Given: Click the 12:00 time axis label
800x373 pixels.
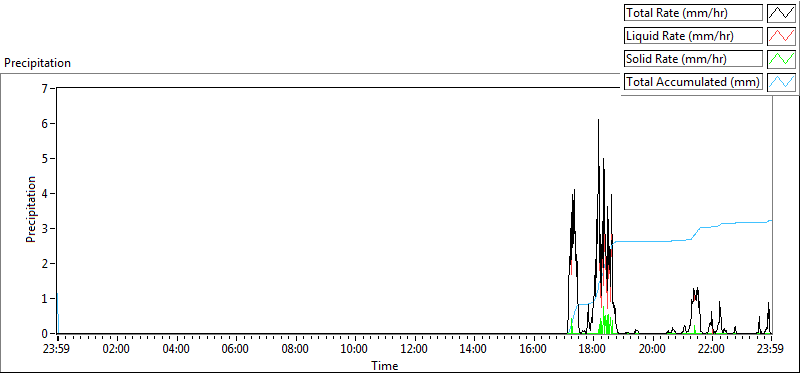Looking at the screenshot, I should [415, 350].
